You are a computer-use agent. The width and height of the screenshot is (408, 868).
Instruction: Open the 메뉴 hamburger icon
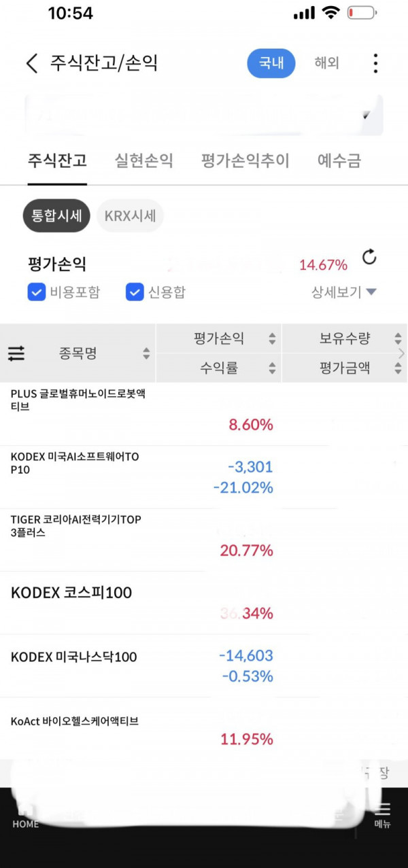tap(383, 814)
